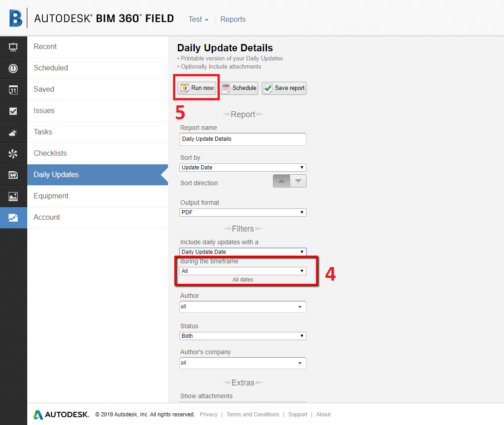Click inside the Report name field
This screenshot has width=504, height=425.
242,139
